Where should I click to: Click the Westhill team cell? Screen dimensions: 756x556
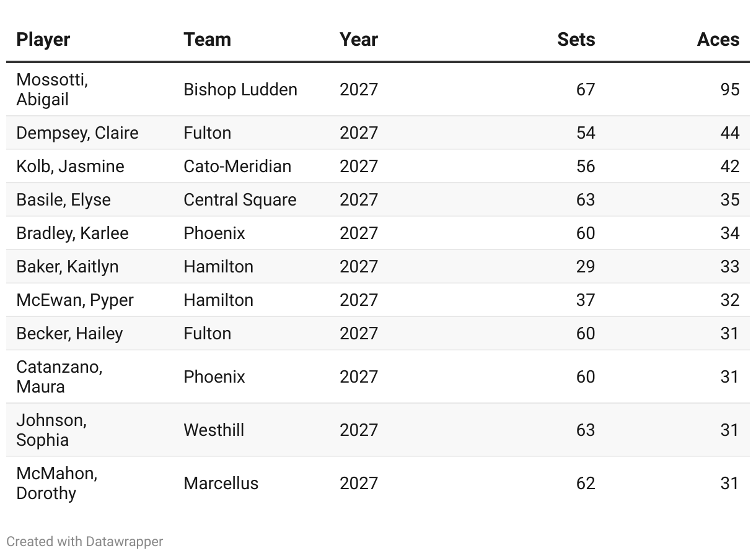point(213,430)
